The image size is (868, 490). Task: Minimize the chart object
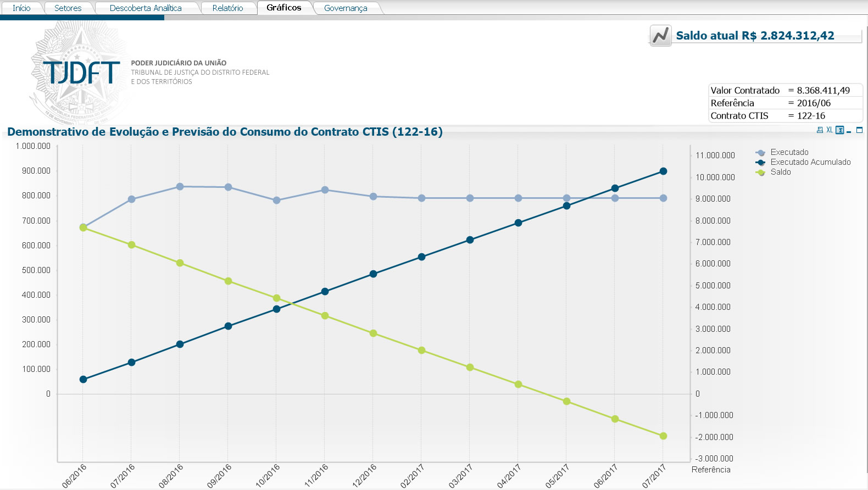(849, 131)
